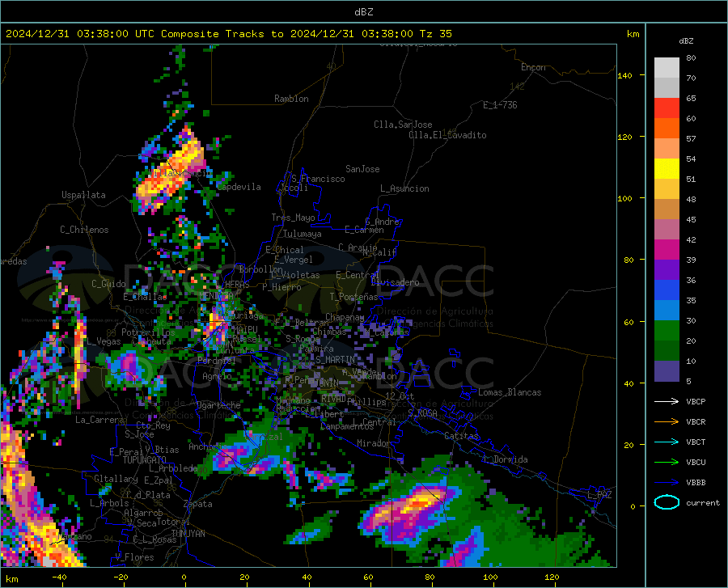The height and width of the screenshot is (588, 728).
Task: Click the green VBCU arrow legend icon
Action: (x=667, y=462)
